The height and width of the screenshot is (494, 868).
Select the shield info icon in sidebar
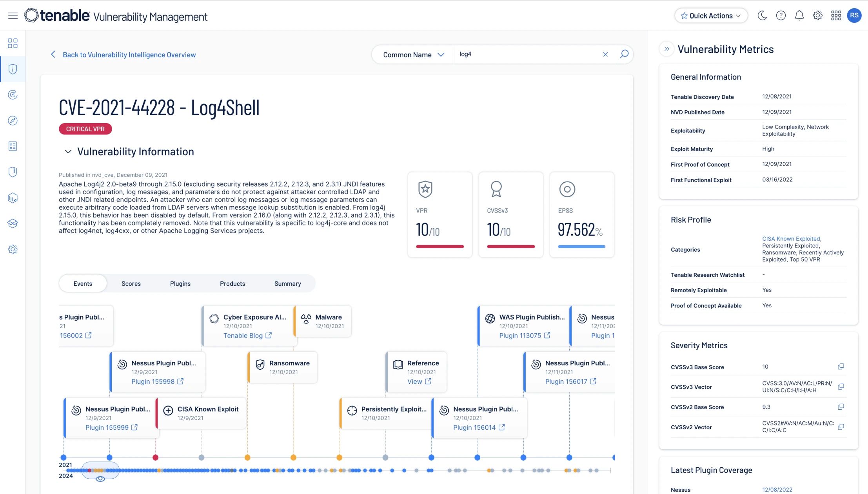click(x=13, y=69)
